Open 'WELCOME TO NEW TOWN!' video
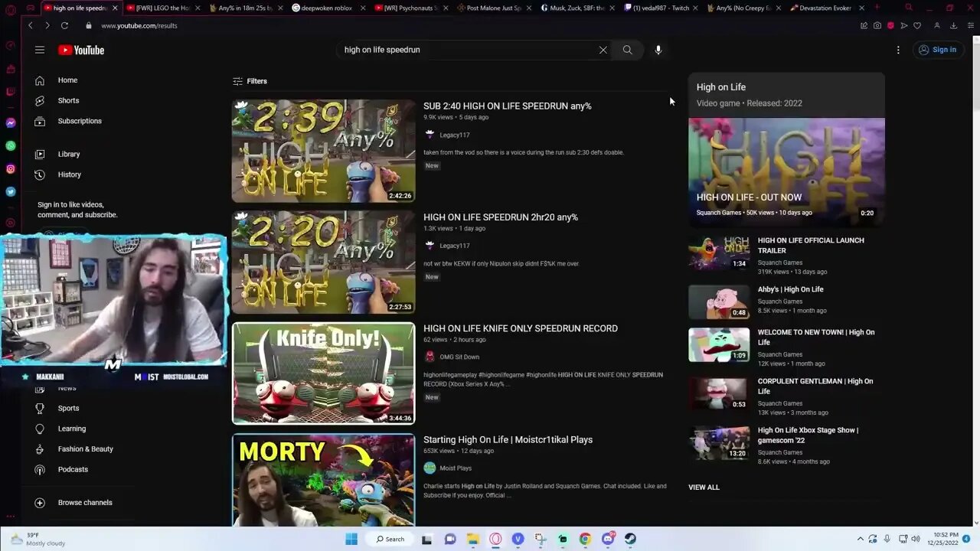Screen dimensions: 980x551 click(x=816, y=337)
